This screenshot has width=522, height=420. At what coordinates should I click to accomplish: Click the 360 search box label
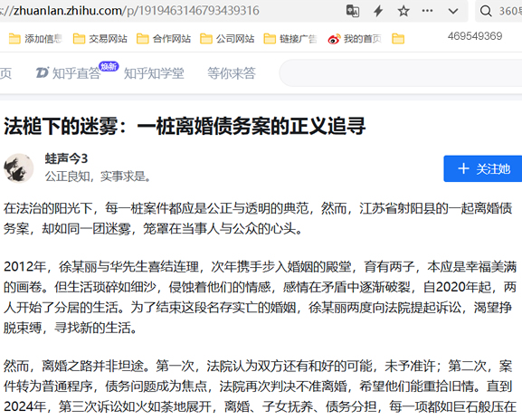tap(510, 12)
